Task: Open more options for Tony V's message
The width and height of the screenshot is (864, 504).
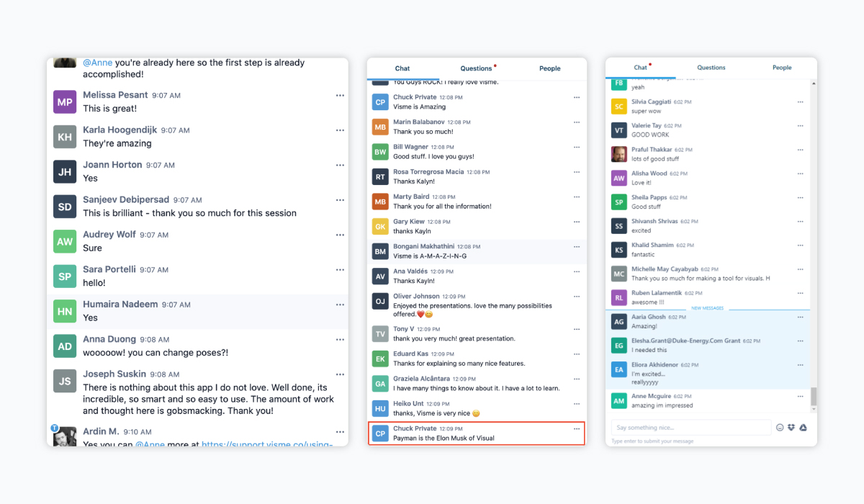Action: [576, 329]
